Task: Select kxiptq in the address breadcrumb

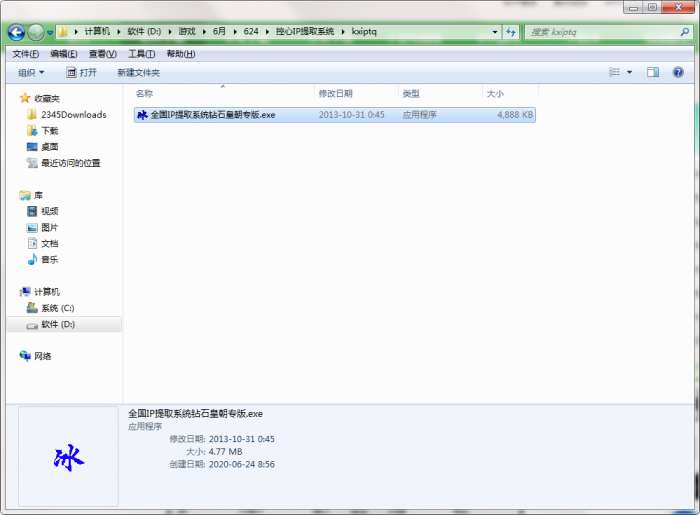Action: click(364, 32)
